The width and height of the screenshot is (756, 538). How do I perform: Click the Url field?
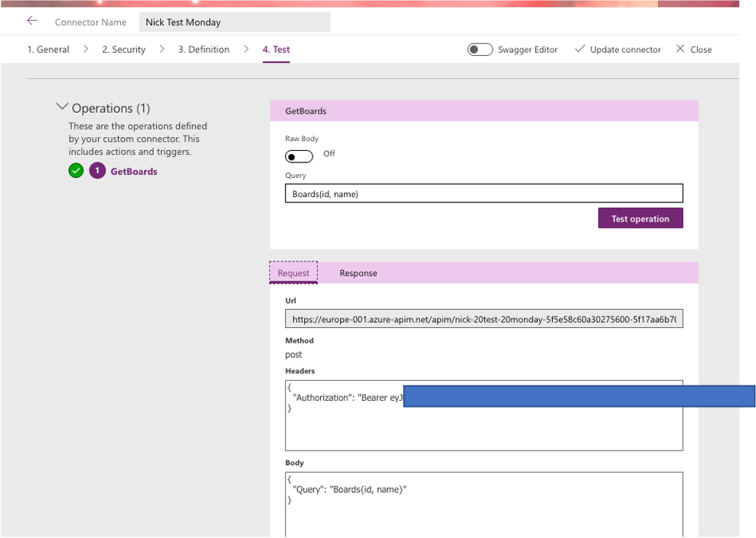(484, 319)
